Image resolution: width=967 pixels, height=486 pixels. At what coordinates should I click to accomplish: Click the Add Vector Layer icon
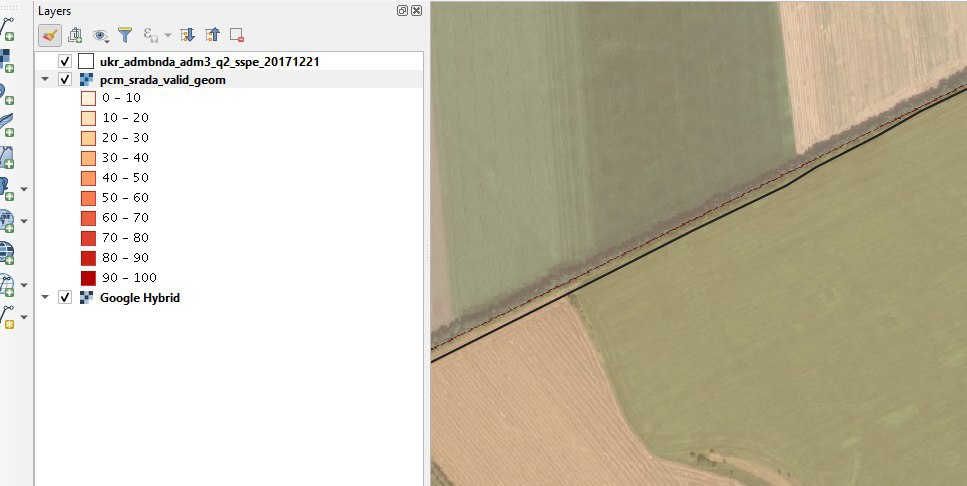(7, 29)
